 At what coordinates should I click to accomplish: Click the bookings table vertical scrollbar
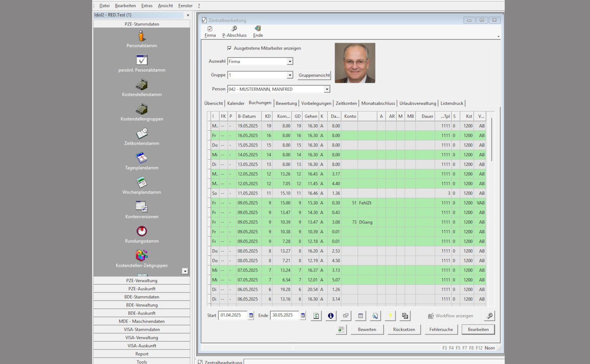[491, 139]
